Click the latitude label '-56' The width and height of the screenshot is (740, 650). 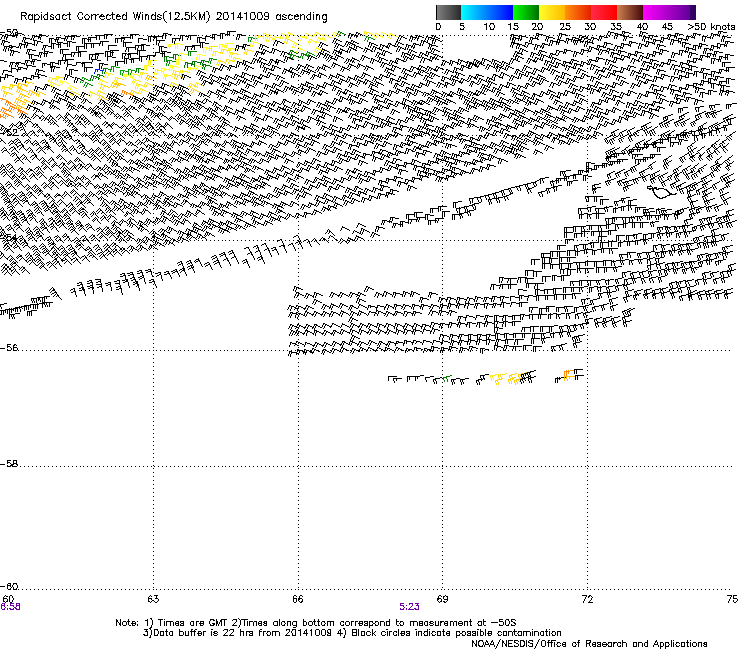pyautogui.click(x=9, y=348)
